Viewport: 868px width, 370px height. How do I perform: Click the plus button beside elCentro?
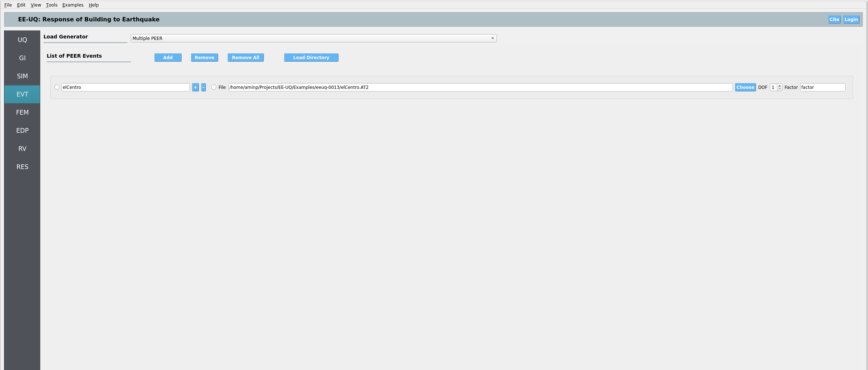[195, 87]
